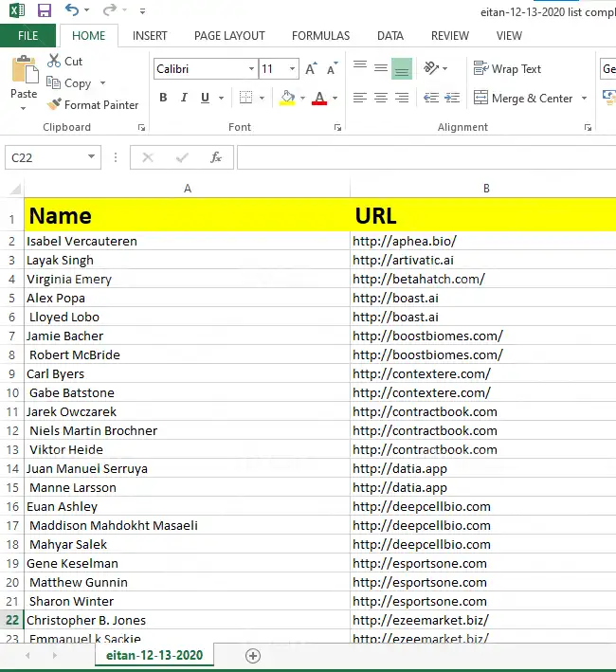Expand the Name Box dropdown arrow
The height and width of the screenshot is (672, 616).
pos(91,157)
